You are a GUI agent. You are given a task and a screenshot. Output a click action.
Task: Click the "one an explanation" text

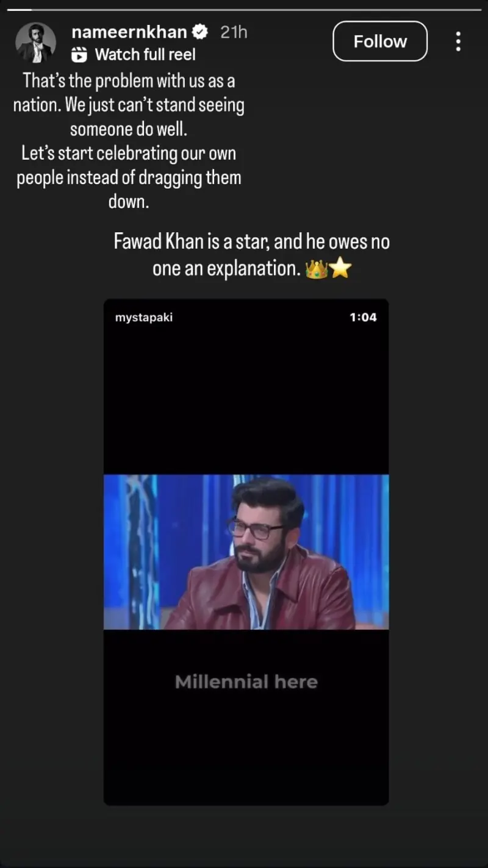click(x=226, y=269)
